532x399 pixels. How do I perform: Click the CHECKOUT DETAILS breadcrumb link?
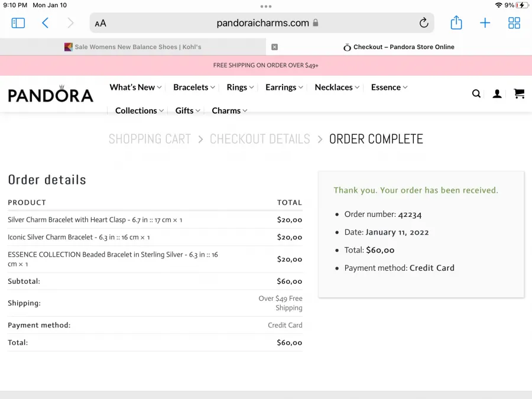[260, 139]
